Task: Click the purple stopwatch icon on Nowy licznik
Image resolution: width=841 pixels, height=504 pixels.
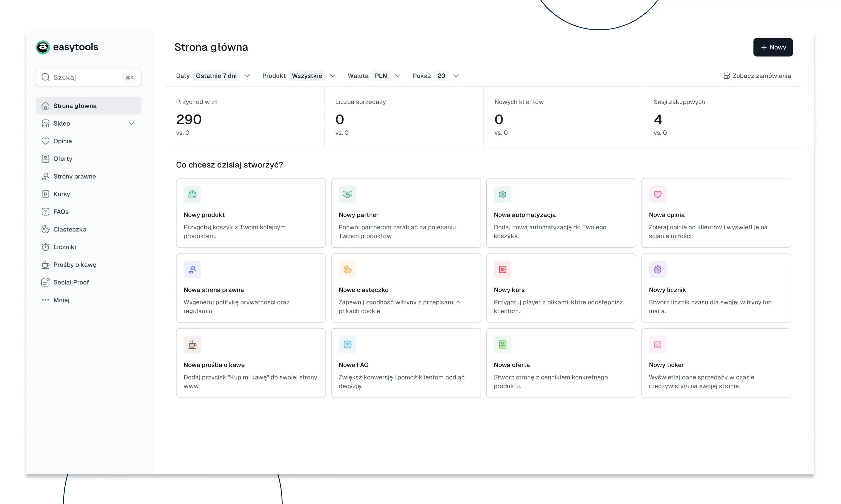Action: click(x=657, y=269)
